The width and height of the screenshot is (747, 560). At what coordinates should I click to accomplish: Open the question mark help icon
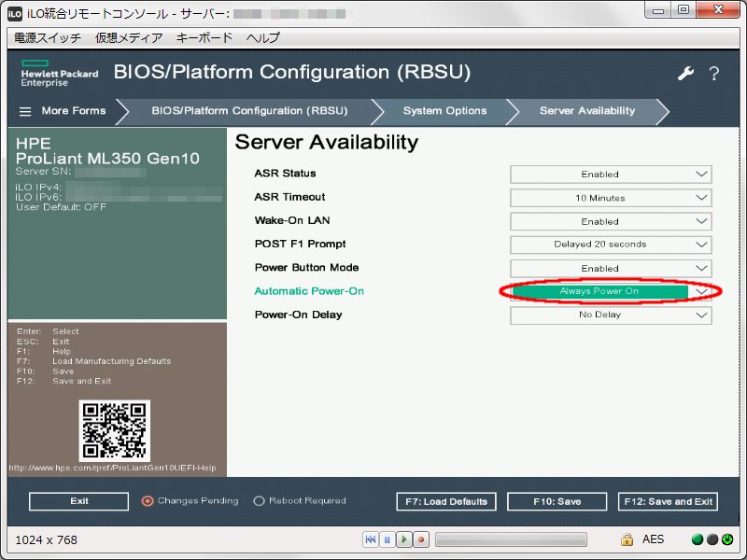pos(713,74)
